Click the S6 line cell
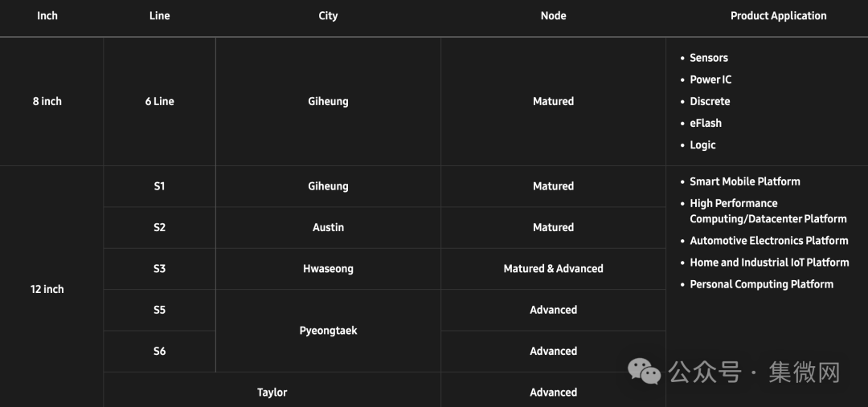Image resolution: width=868 pixels, height=407 pixels. (x=159, y=351)
